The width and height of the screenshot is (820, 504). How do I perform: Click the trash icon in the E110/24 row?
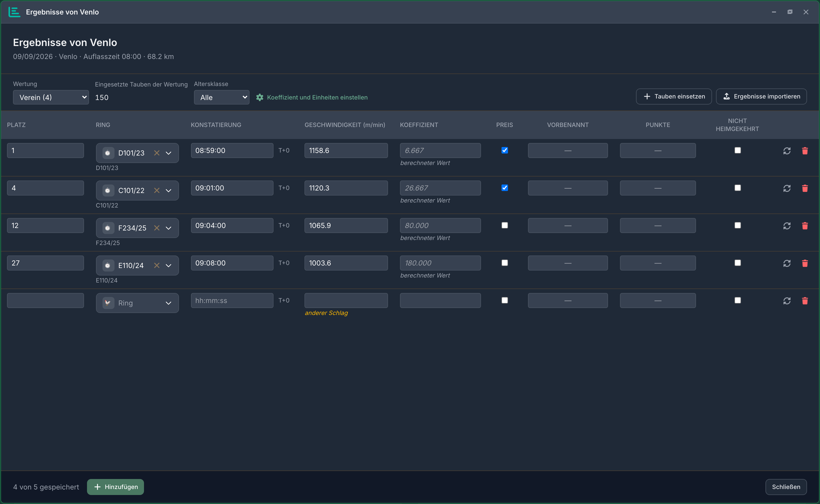click(805, 263)
